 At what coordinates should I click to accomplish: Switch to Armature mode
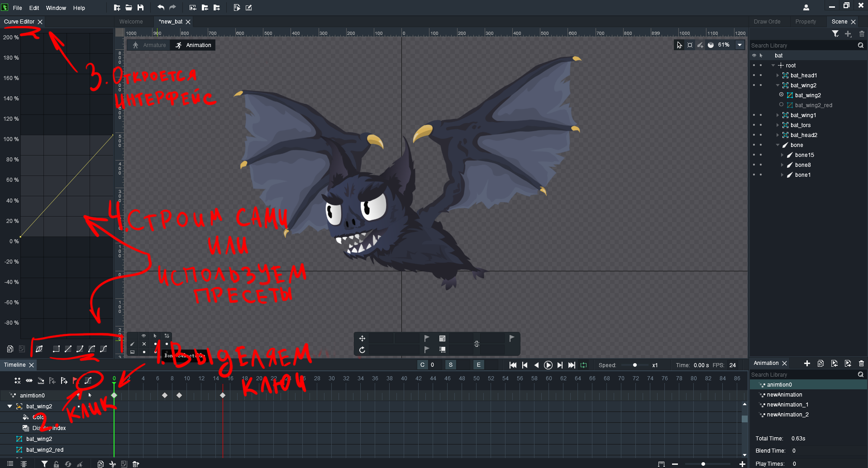tap(149, 45)
